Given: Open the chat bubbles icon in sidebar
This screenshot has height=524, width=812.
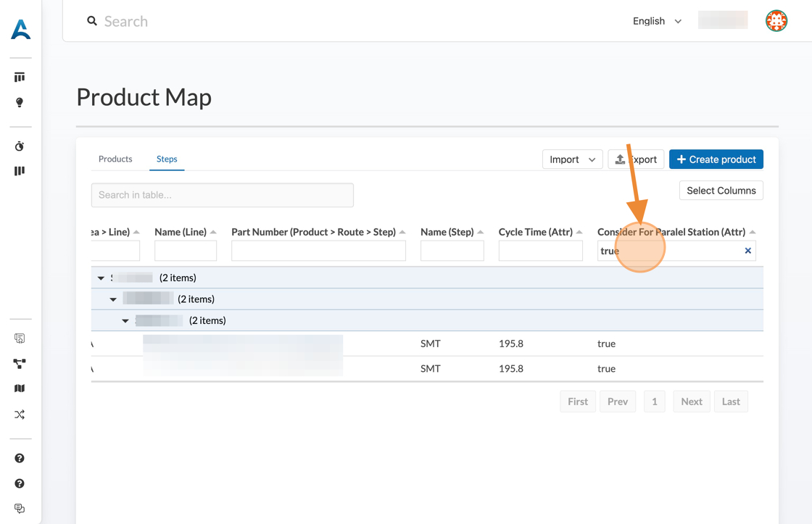Looking at the screenshot, I should [20, 509].
